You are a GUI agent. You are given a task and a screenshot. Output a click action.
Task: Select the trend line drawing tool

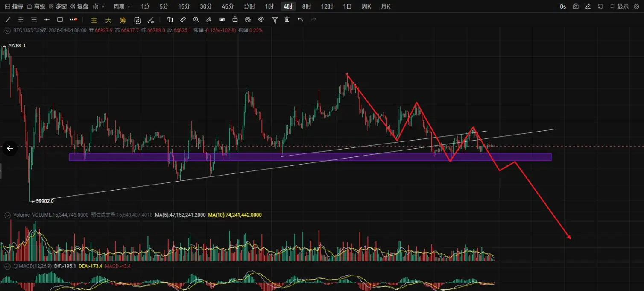click(x=8, y=20)
